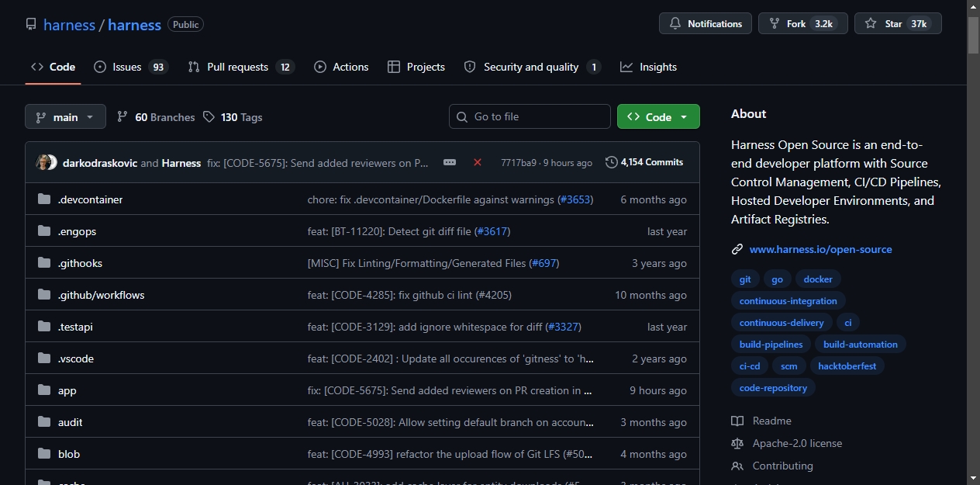
Task: Click the scrollbar down arrow
Action: click(974, 478)
